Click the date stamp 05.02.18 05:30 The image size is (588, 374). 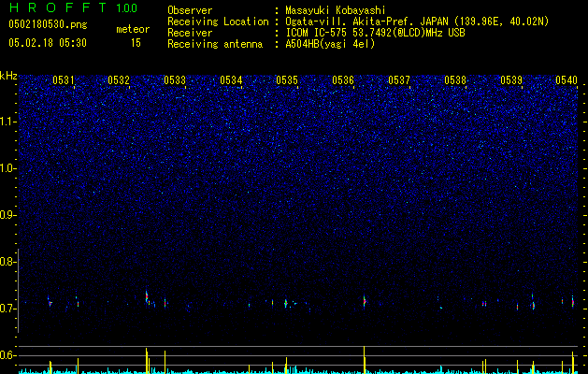tap(48, 43)
